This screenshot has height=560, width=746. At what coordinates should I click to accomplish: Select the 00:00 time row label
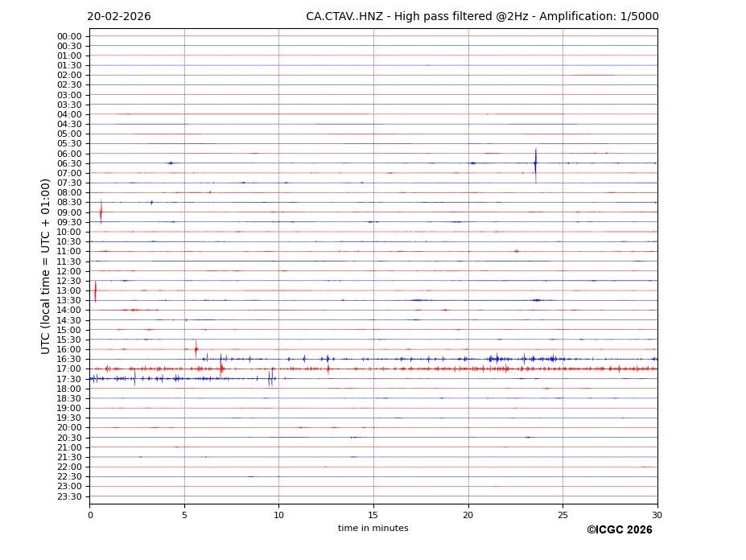(x=69, y=36)
